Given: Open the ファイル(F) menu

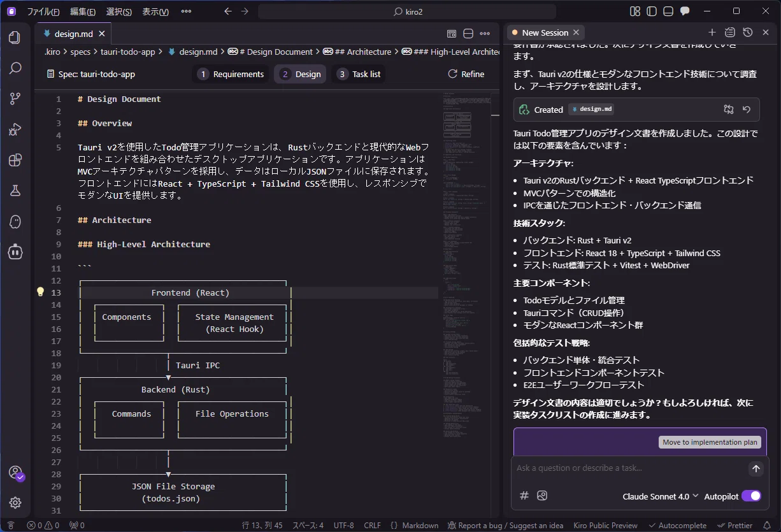Looking at the screenshot, I should (43, 11).
